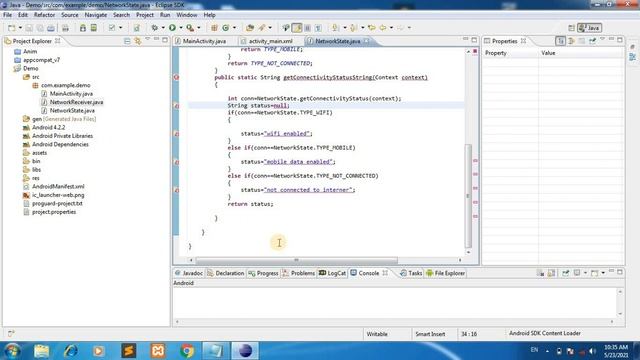The height and width of the screenshot is (360, 640).
Task: Switch to the LogCat tab
Action: point(333,273)
